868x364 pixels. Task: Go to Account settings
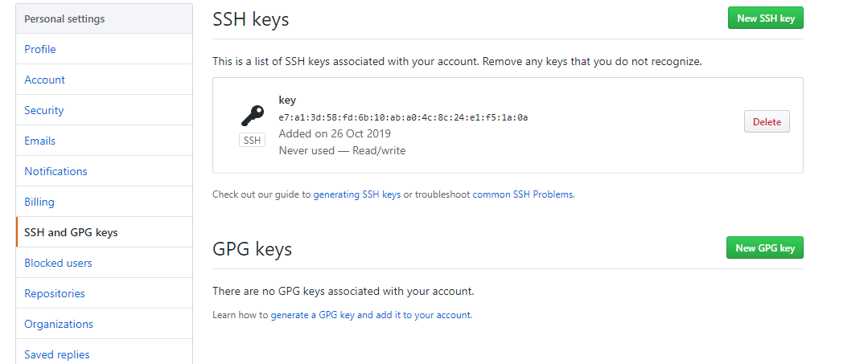(45, 80)
